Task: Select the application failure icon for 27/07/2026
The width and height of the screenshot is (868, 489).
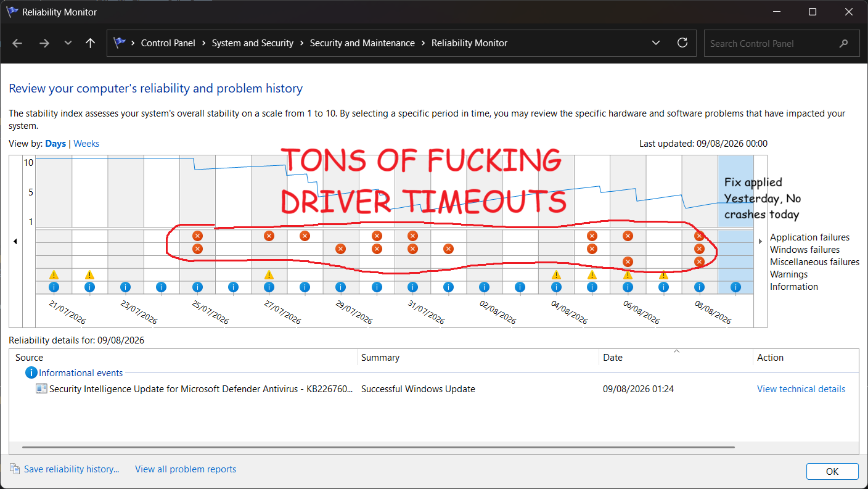Action: pos(269,236)
